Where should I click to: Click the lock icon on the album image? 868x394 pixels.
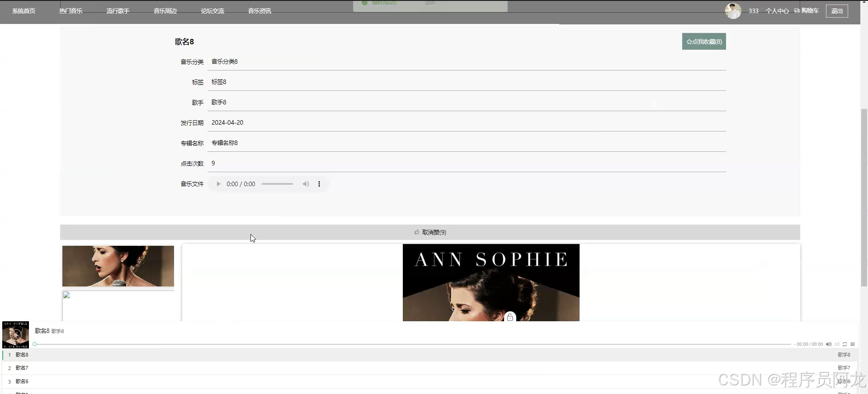pyautogui.click(x=510, y=317)
